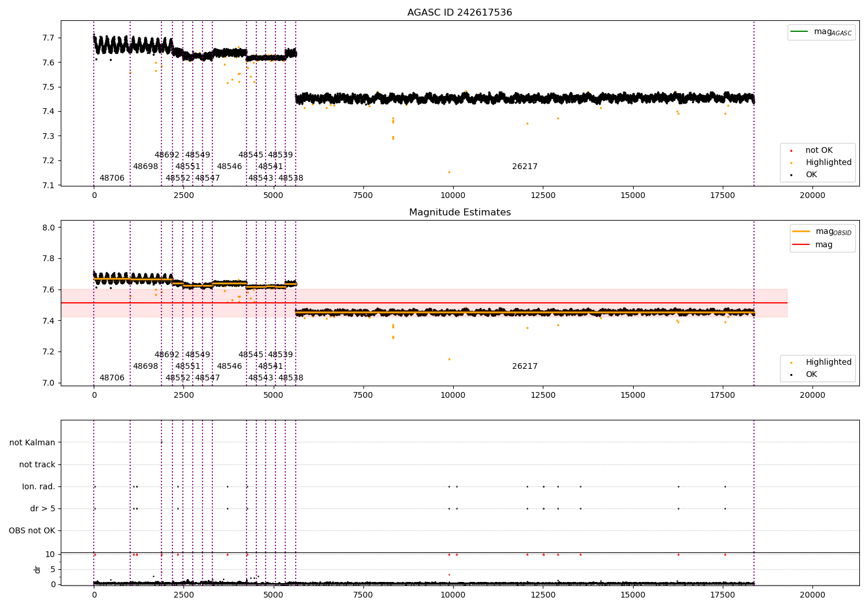This screenshot has width=868, height=608.
Task: Click obsid label 48541 in the top plot
Action: pyautogui.click(x=270, y=167)
